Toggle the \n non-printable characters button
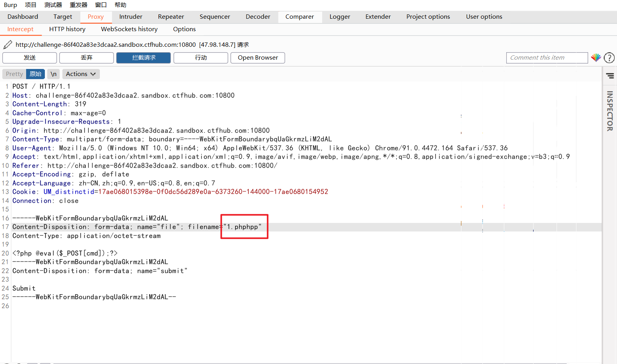This screenshot has width=617, height=364. [53, 74]
